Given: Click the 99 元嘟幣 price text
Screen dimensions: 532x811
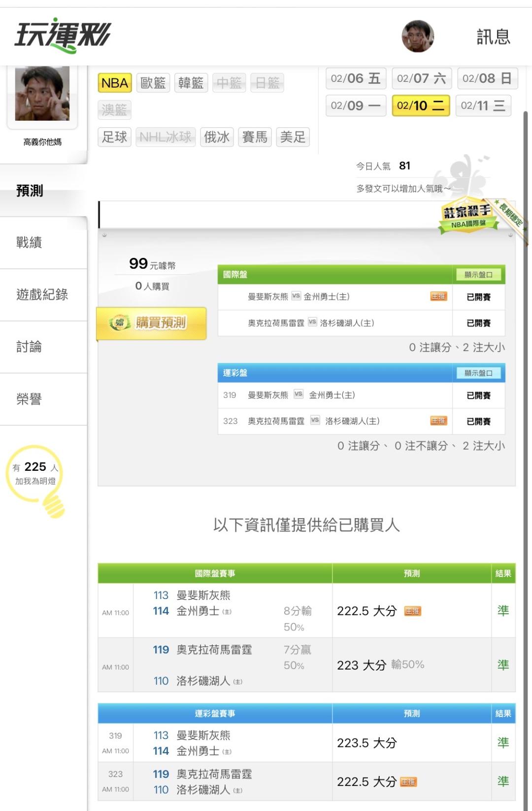Looking at the screenshot, I should 152,264.
